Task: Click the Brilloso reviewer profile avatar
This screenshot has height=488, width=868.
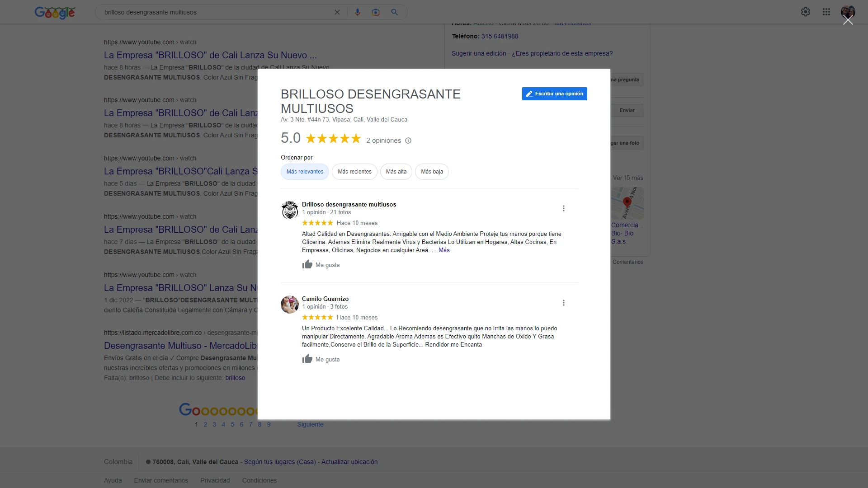Action: pyautogui.click(x=290, y=210)
